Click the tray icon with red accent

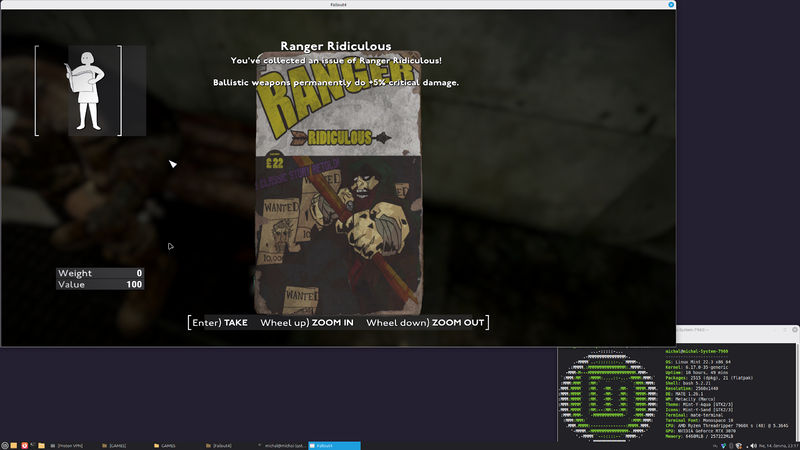[x=739, y=446]
